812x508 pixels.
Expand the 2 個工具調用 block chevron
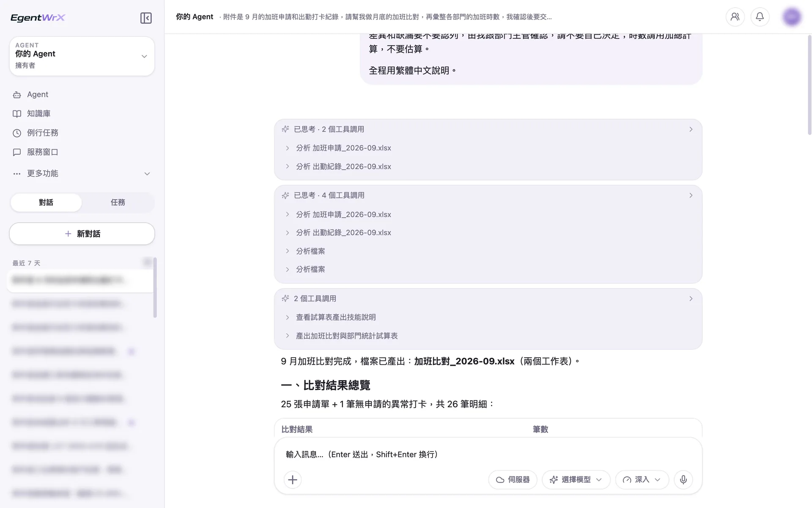click(691, 298)
